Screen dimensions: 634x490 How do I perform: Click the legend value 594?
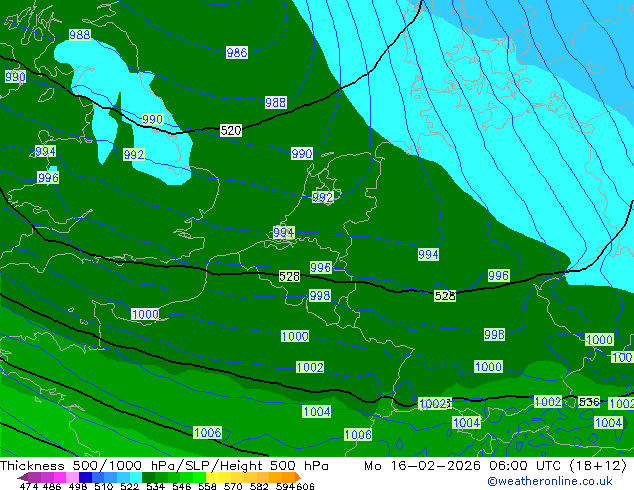click(x=285, y=486)
